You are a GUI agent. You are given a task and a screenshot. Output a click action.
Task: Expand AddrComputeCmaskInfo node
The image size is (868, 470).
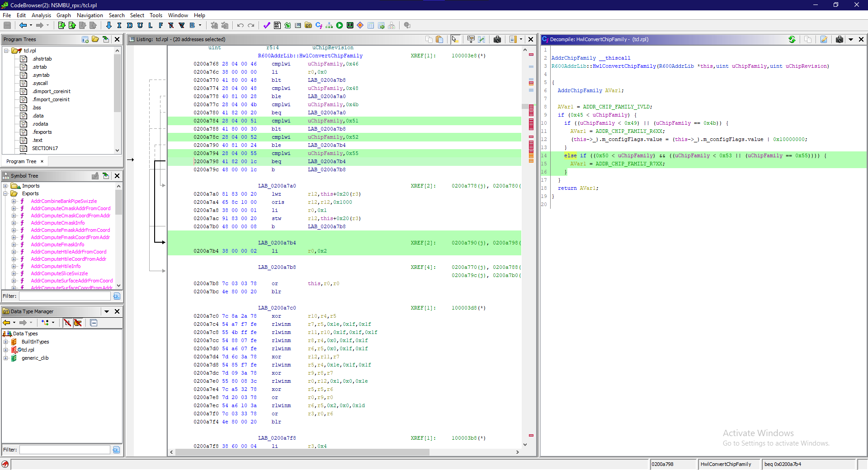14,223
